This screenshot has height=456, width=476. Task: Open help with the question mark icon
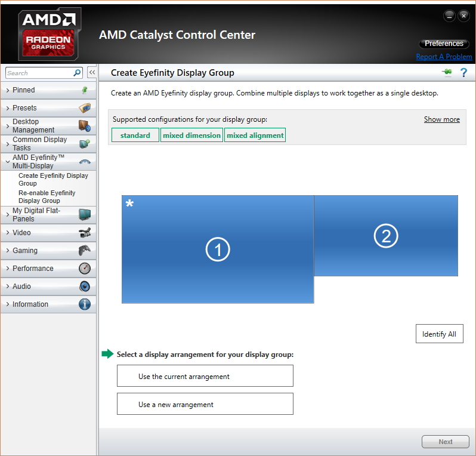463,73
